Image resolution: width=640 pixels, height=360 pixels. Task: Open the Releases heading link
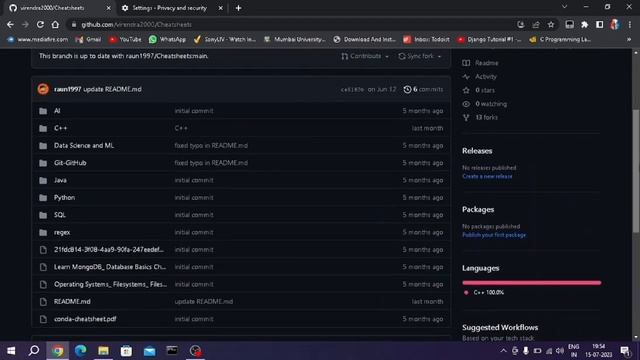click(477, 151)
